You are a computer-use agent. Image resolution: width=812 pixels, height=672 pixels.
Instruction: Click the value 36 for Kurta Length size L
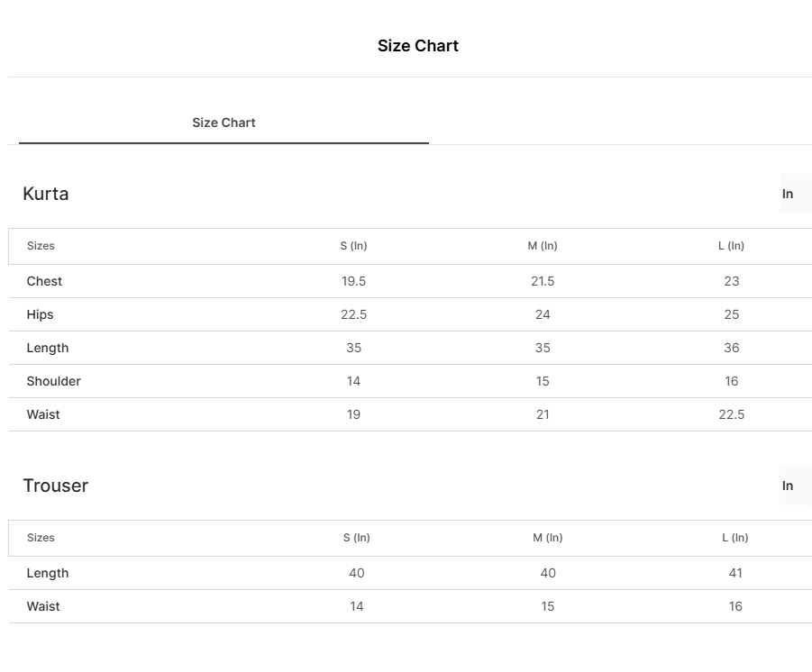click(731, 348)
